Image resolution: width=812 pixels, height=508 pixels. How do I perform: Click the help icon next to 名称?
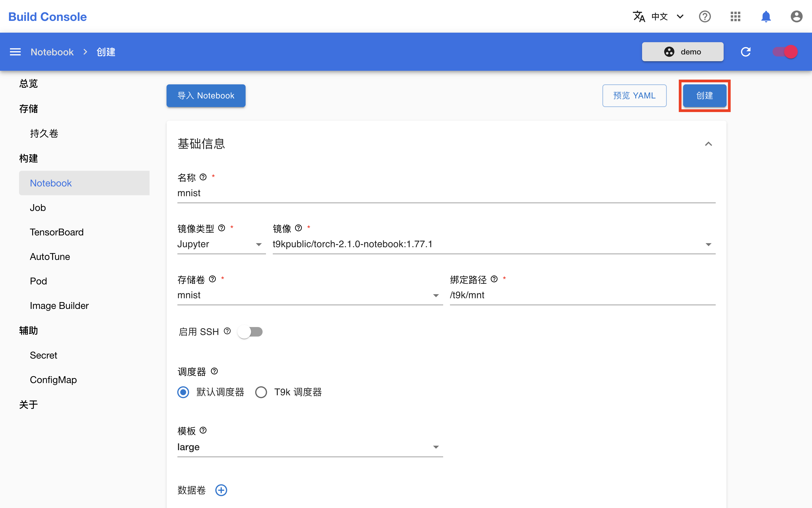click(x=203, y=177)
